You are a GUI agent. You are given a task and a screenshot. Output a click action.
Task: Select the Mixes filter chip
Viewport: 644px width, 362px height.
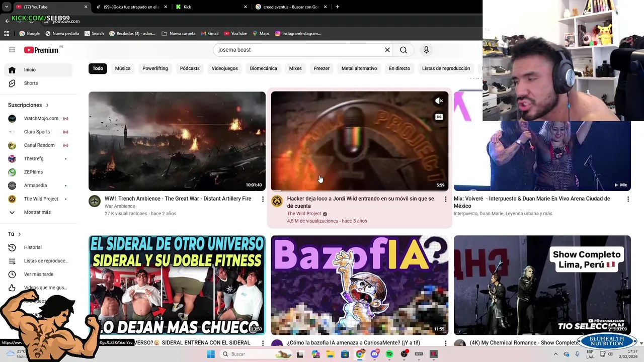295,68
